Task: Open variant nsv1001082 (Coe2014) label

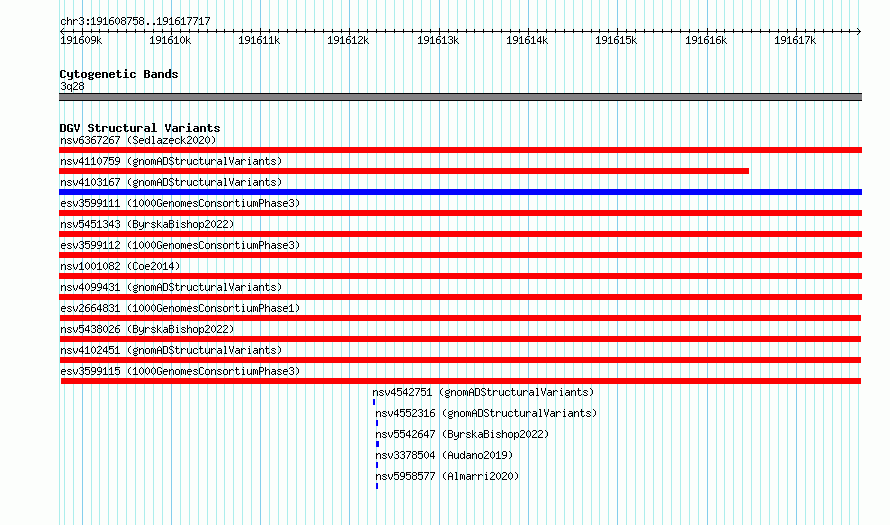Action: click(120, 266)
